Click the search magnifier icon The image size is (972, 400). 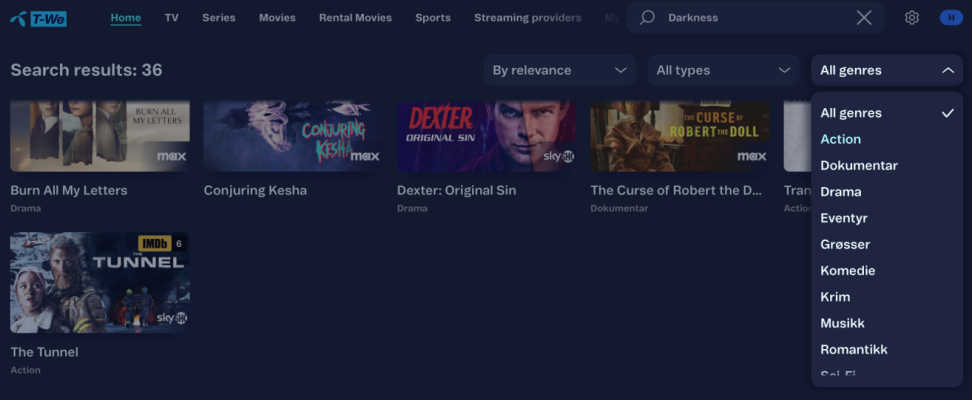(647, 18)
